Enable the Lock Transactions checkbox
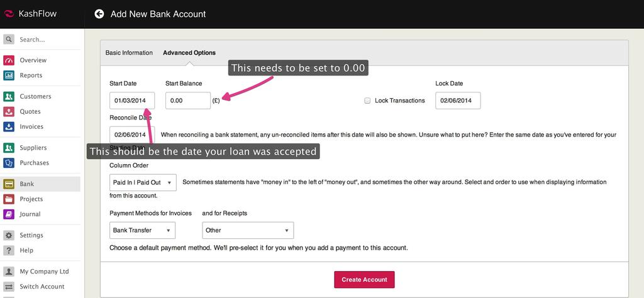This screenshot has height=298, width=644. point(367,101)
